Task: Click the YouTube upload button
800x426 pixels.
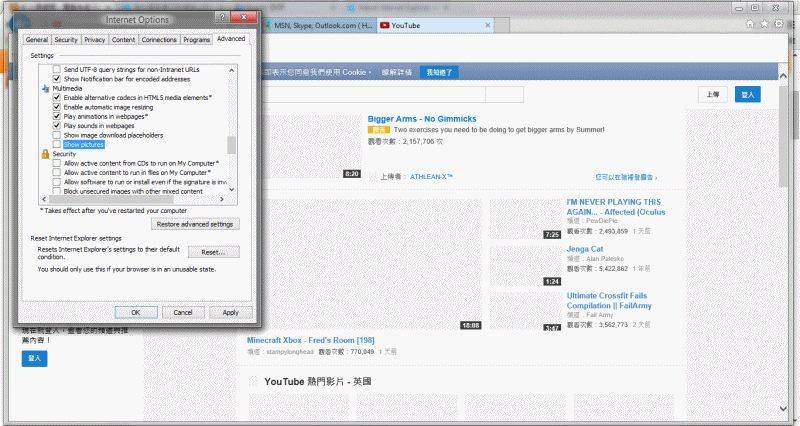Action: [x=713, y=94]
